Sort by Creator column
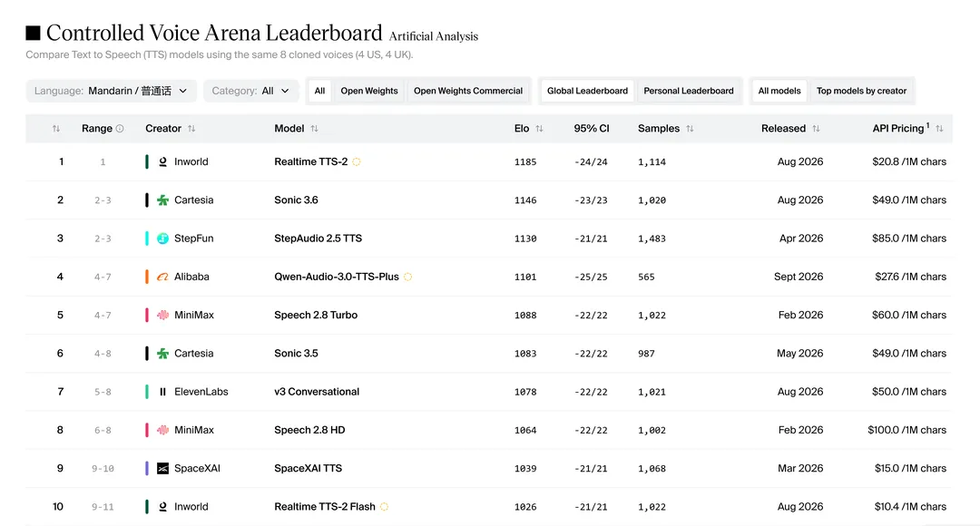This screenshot has width=980, height=526. [x=191, y=129]
